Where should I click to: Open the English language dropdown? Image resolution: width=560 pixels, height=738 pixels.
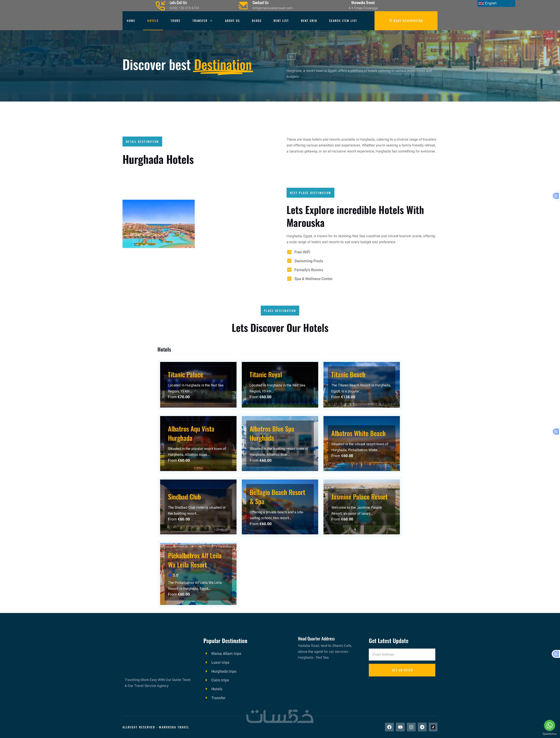click(x=496, y=3)
